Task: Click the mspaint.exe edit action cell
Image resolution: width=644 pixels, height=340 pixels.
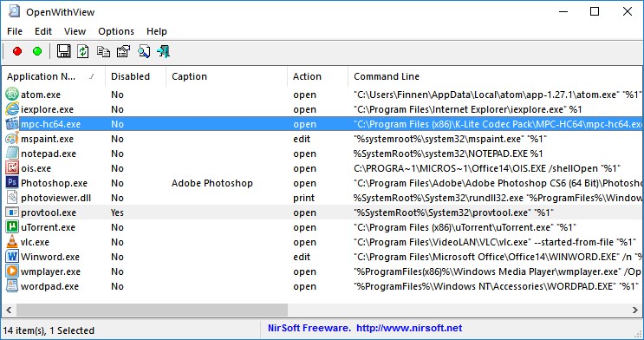Action: [302, 139]
